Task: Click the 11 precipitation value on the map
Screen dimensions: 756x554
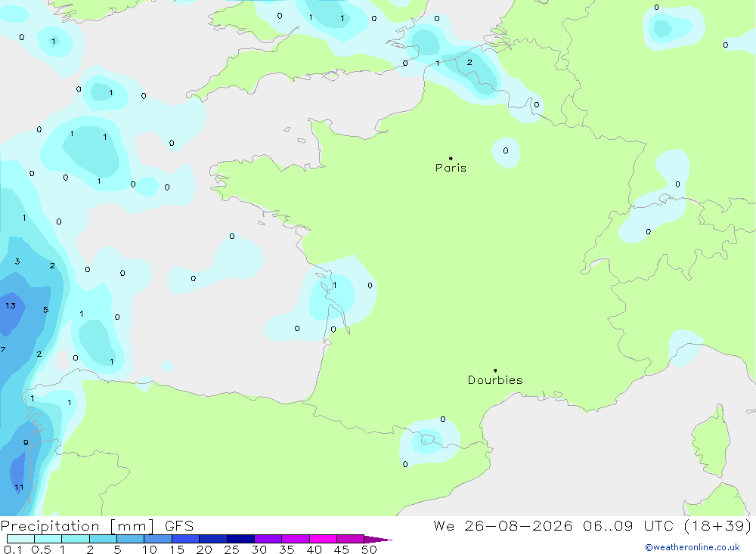Action: pyautogui.click(x=19, y=487)
